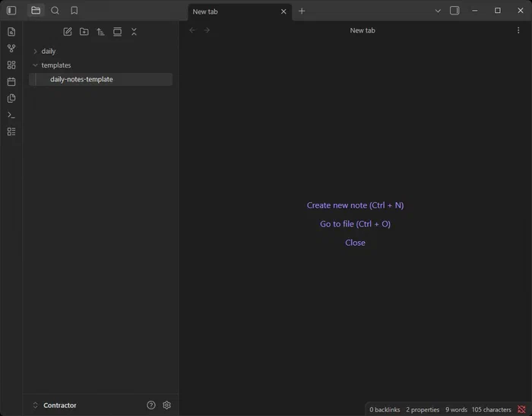
Task: Minimize the Obsidian window
Action: [475, 11]
